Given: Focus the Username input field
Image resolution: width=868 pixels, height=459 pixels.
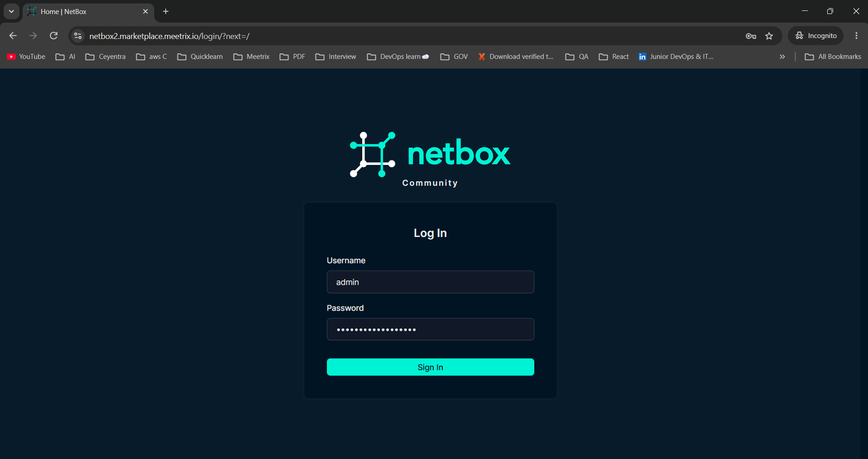Looking at the screenshot, I should click(x=430, y=282).
